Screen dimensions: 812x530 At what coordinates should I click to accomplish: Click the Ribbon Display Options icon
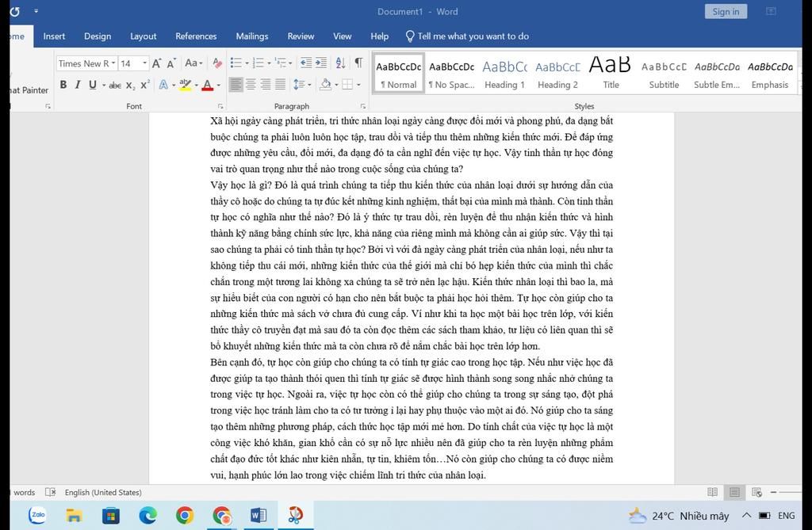[771, 11]
